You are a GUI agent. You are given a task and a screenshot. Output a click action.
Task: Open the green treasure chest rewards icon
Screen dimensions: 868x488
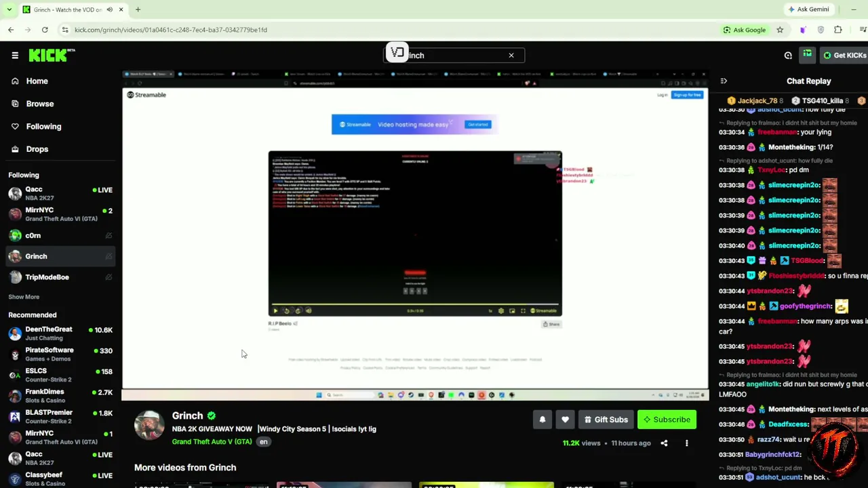808,55
